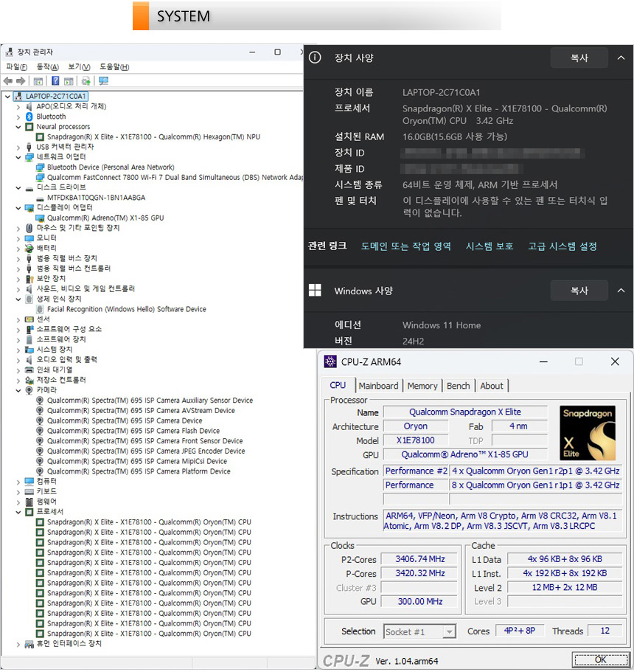Click the update driver toolbar icon
This screenshot has width=634, height=672.
coord(86,81)
